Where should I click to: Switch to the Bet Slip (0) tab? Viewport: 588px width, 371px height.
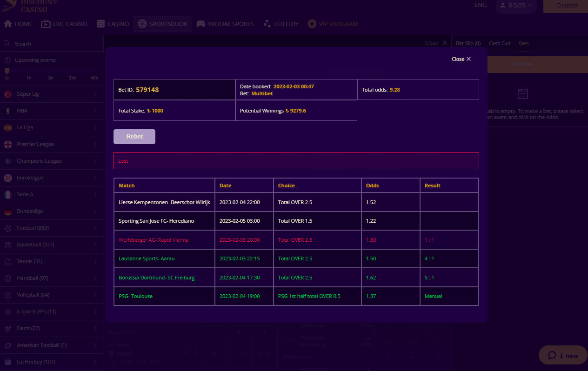(x=468, y=43)
